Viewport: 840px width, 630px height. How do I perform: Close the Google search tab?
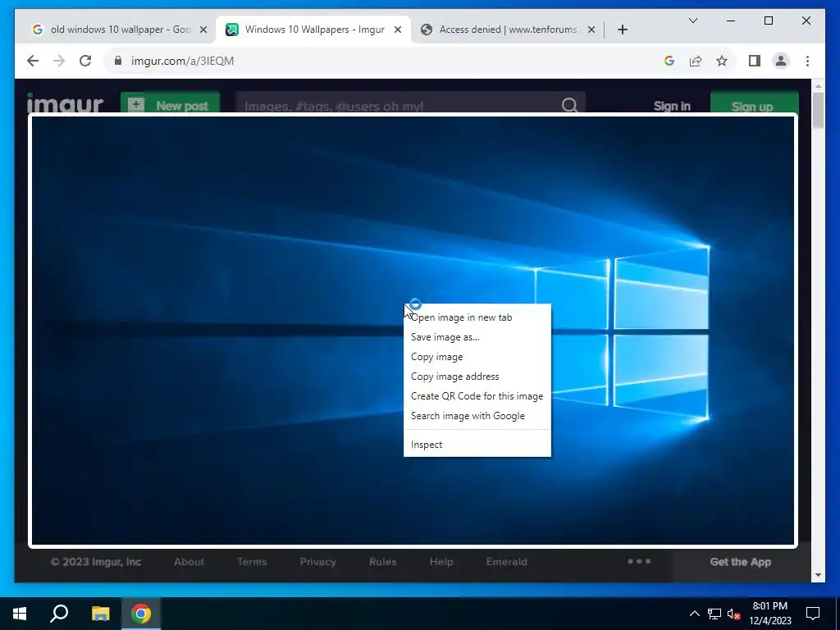pyautogui.click(x=203, y=30)
